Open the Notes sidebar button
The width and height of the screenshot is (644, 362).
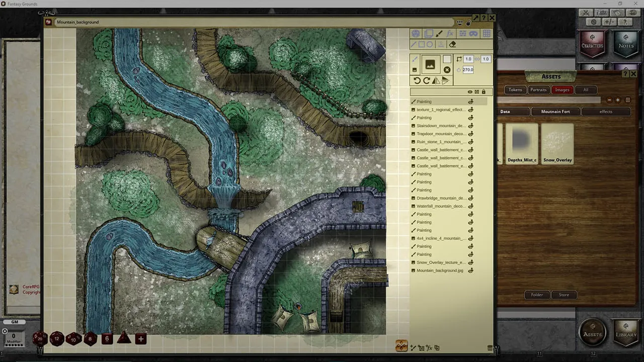tap(626, 43)
